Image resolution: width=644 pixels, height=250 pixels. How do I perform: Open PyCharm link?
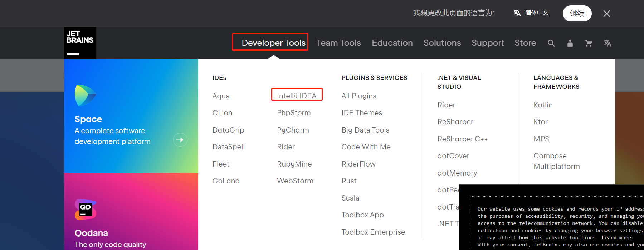click(x=293, y=130)
